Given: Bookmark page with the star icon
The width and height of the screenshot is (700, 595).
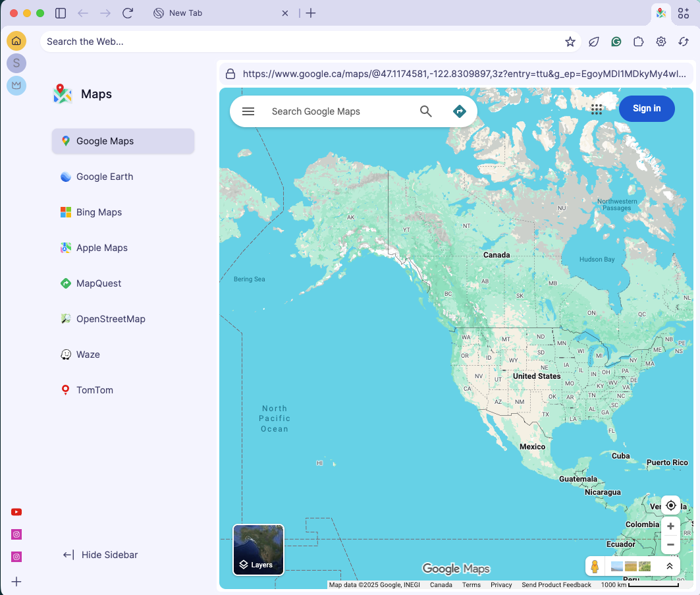Looking at the screenshot, I should (570, 42).
